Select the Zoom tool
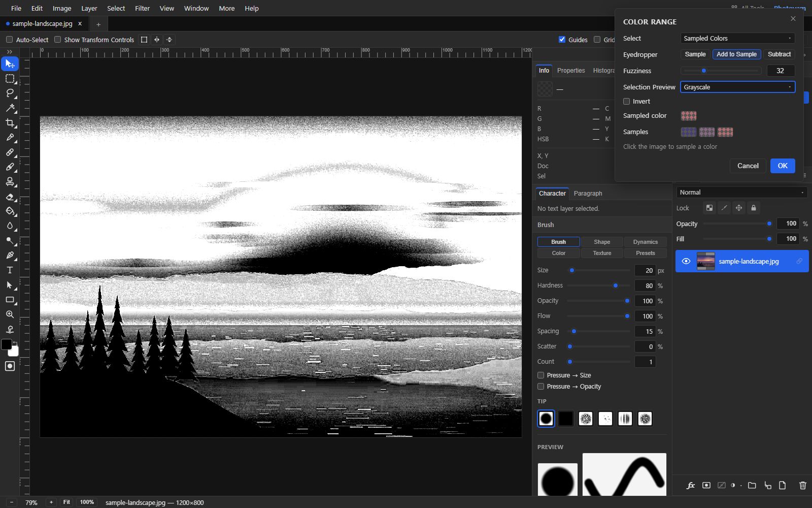Image resolution: width=812 pixels, height=508 pixels. coord(10,314)
